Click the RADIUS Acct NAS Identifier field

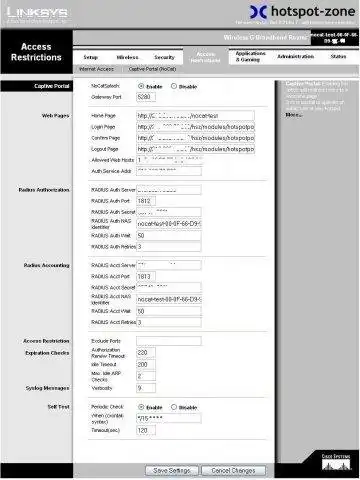169,300
